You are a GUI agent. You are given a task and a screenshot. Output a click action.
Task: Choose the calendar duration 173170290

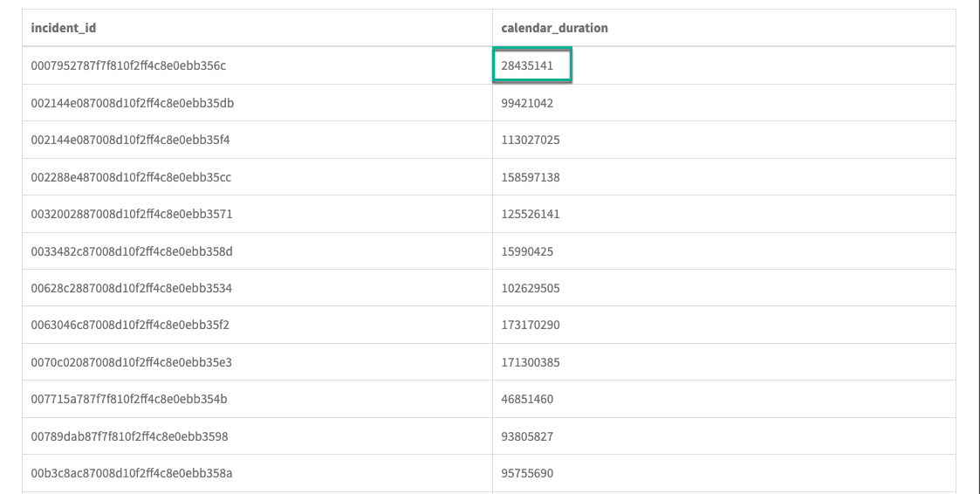[531, 326]
